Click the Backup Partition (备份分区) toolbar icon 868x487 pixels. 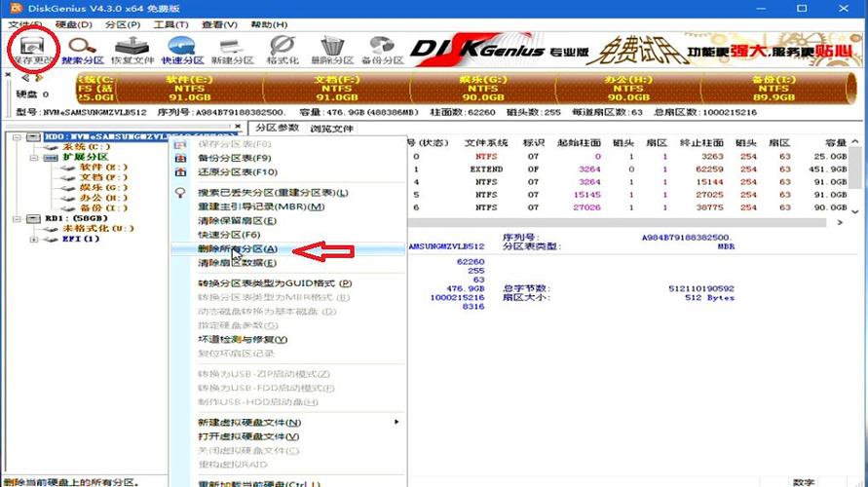click(x=382, y=51)
